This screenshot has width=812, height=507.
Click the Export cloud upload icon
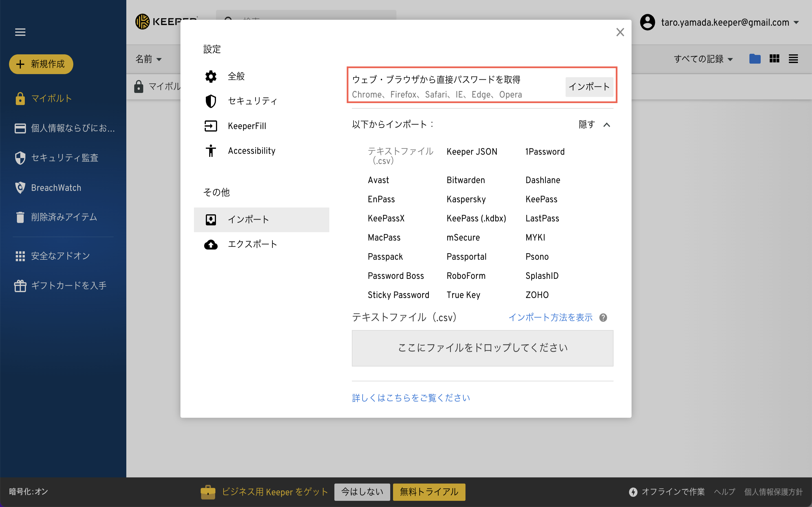click(x=211, y=244)
